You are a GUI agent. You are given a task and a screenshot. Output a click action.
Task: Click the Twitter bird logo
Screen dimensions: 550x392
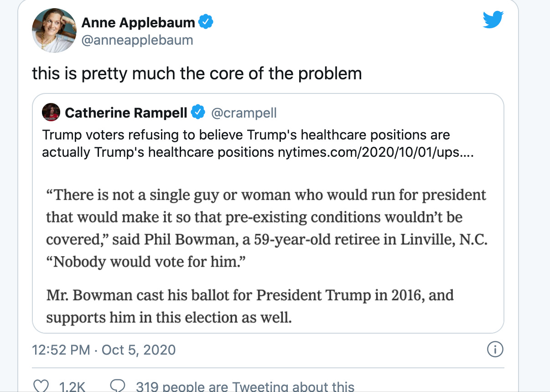pos(493,20)
